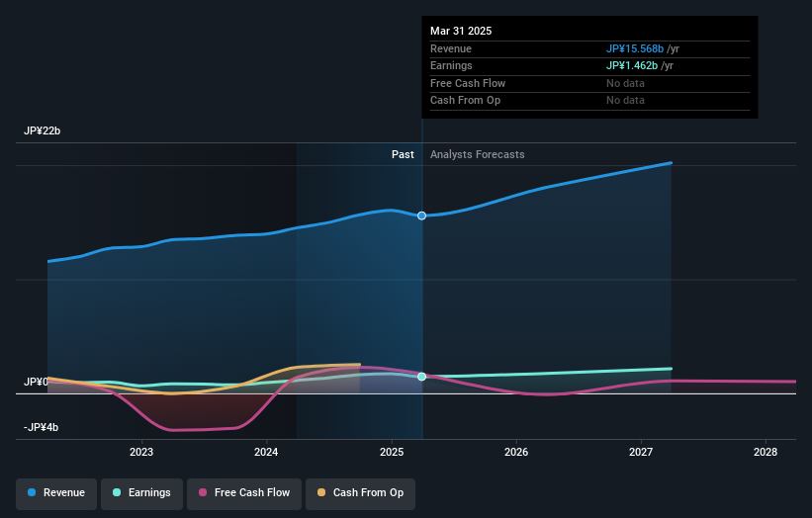Click the 'Past' section label
The image size is (812, 518).
(x=403, y=155)
